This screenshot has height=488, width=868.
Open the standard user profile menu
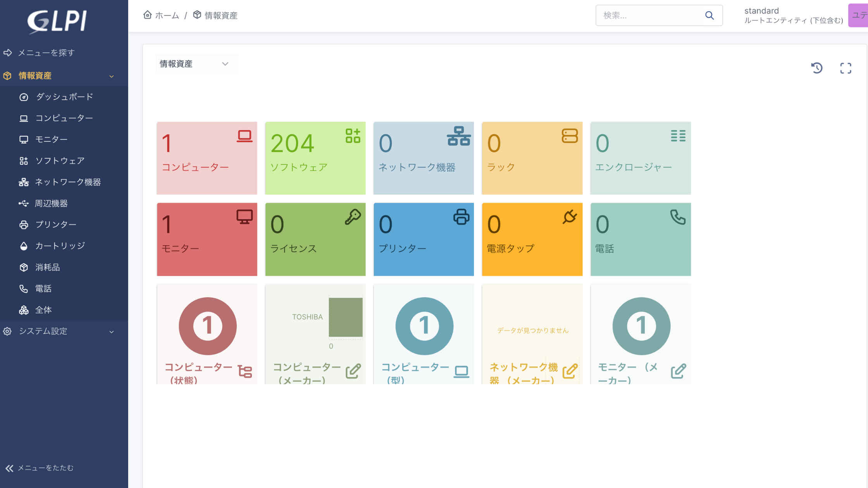(x=794, y=15)
